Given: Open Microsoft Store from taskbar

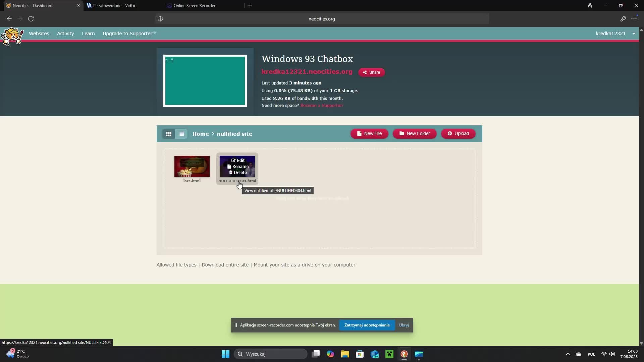Looking at the screenshot, I should tap(360, 354).
